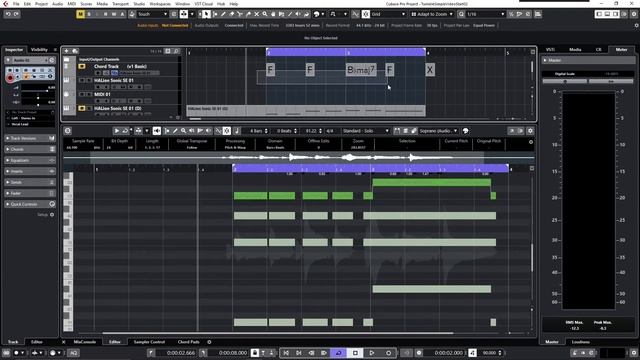Toggle record enable in the Inspector

coord(10,78)
